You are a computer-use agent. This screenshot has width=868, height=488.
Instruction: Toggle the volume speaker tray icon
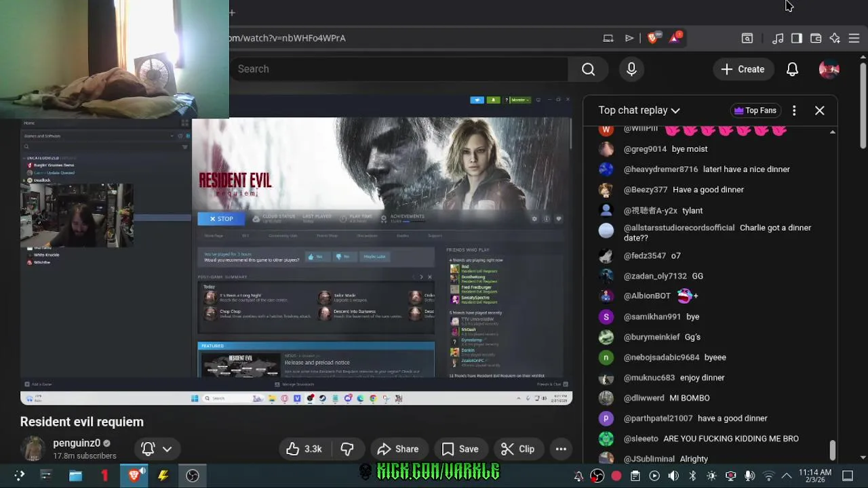coord(673,476)
